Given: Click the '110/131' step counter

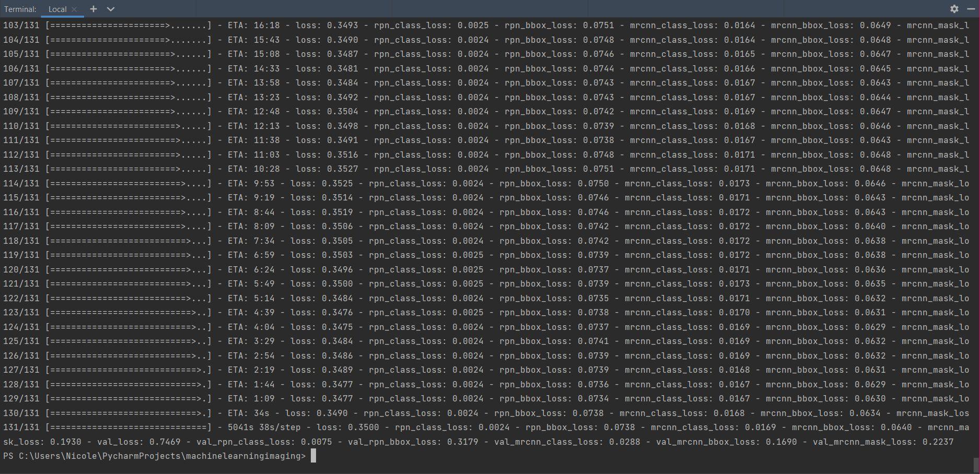Looking at the screenshot, I should [21, 126].
